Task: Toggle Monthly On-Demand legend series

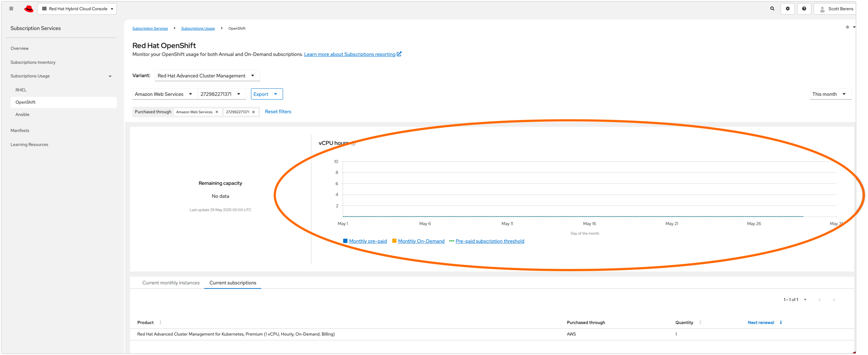Action: click(421, 241)
